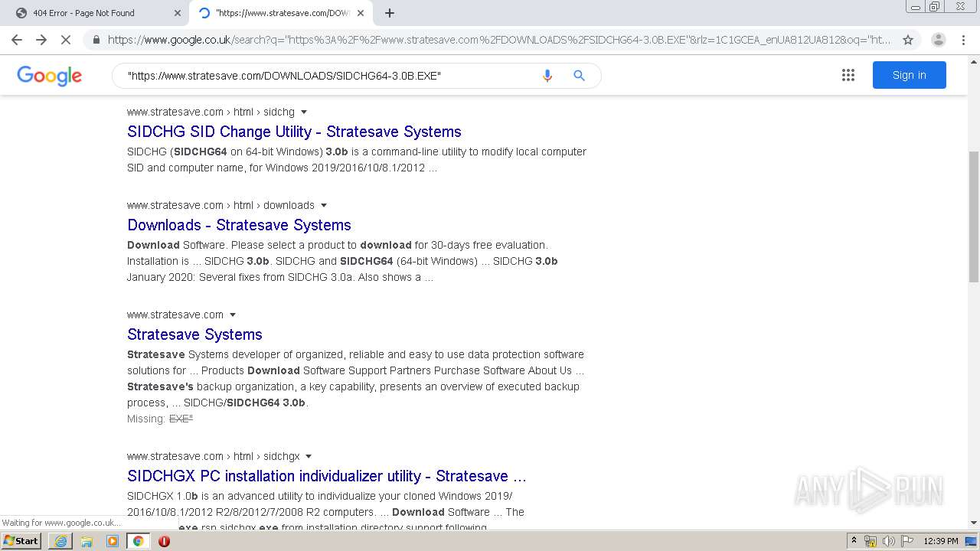
Task: Start voice search with microphone icon
Action: (x=547, y=75)
